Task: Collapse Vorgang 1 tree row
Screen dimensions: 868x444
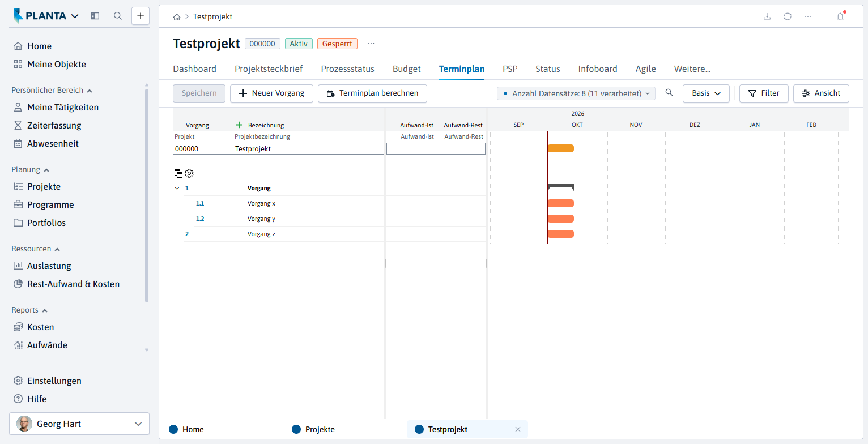Action: [177, 188]
